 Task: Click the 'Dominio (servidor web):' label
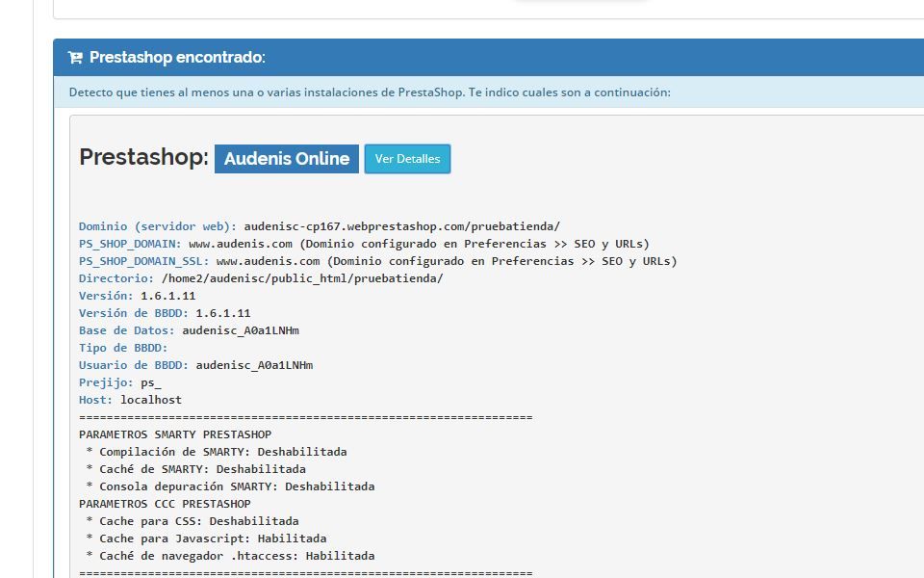tap(158, 226)
